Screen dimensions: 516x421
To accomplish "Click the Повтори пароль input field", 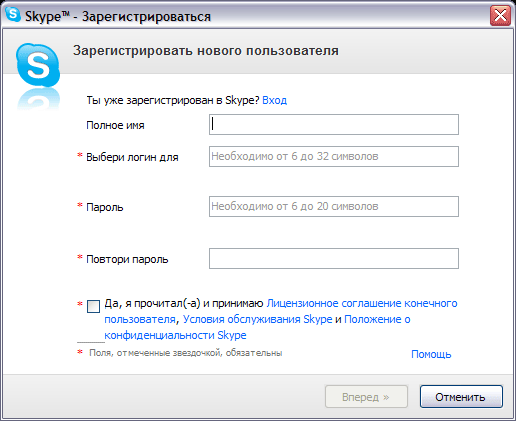I will point(334,258).
